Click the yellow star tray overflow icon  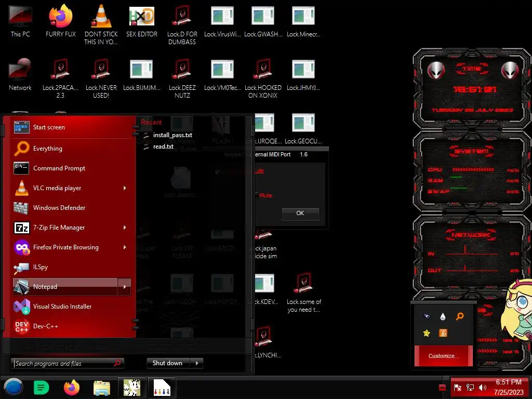[x=427, y=333]
